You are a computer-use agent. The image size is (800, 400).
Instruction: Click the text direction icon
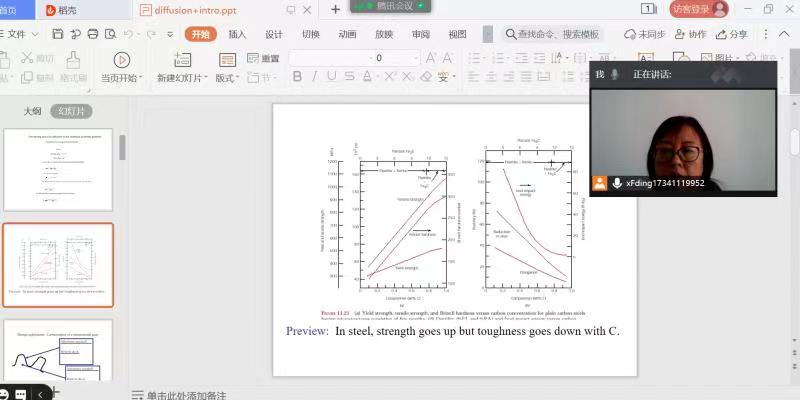[558, 58]
